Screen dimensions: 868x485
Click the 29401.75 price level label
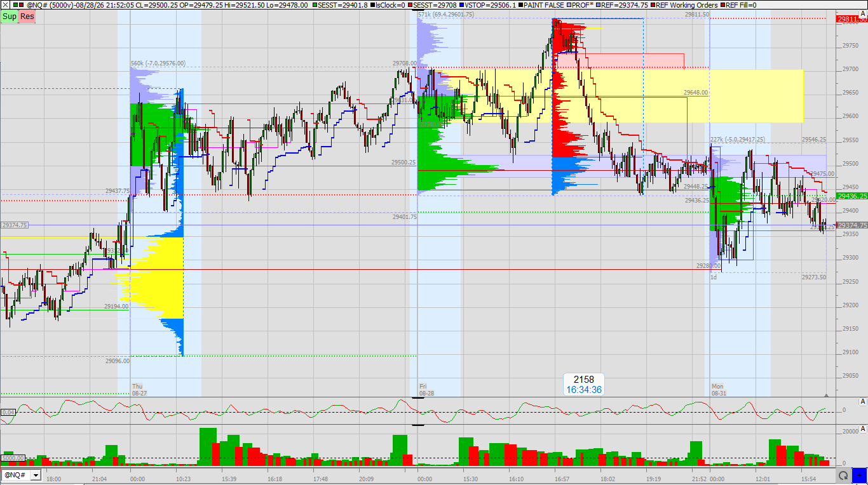pos(405,217)
